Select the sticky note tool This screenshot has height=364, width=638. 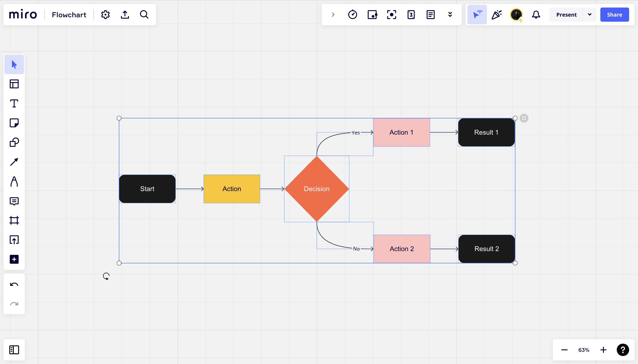point(14,123)
